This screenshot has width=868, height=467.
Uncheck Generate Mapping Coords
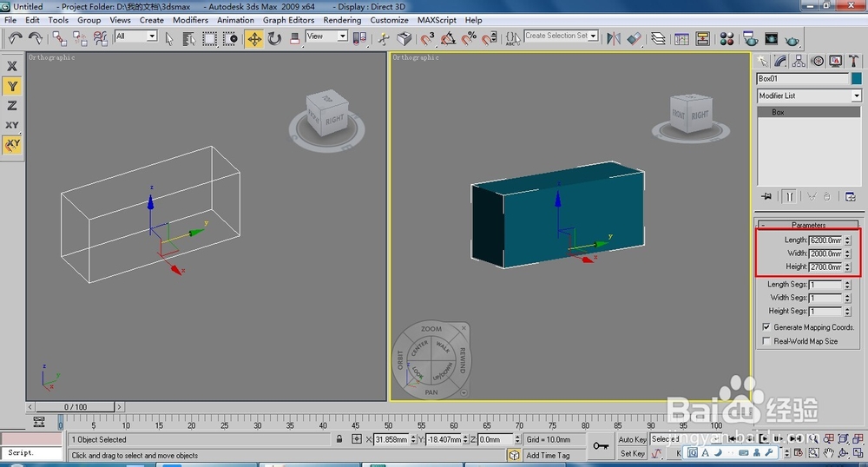pyautogui.click(x=766, y=327)
